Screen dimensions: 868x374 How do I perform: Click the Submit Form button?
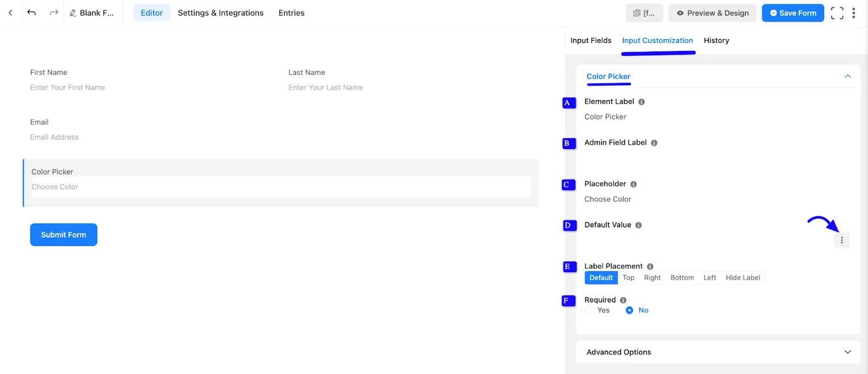tap(63, 235)
